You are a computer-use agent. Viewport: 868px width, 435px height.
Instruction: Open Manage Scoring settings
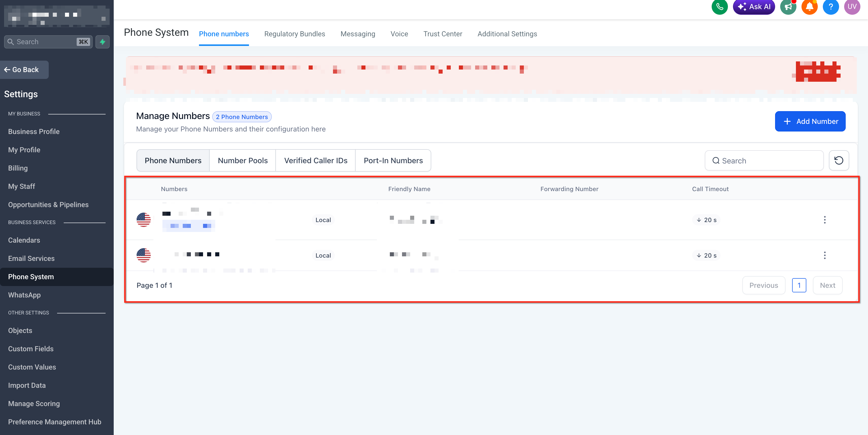pyautogui.click(x=34, y=404)
